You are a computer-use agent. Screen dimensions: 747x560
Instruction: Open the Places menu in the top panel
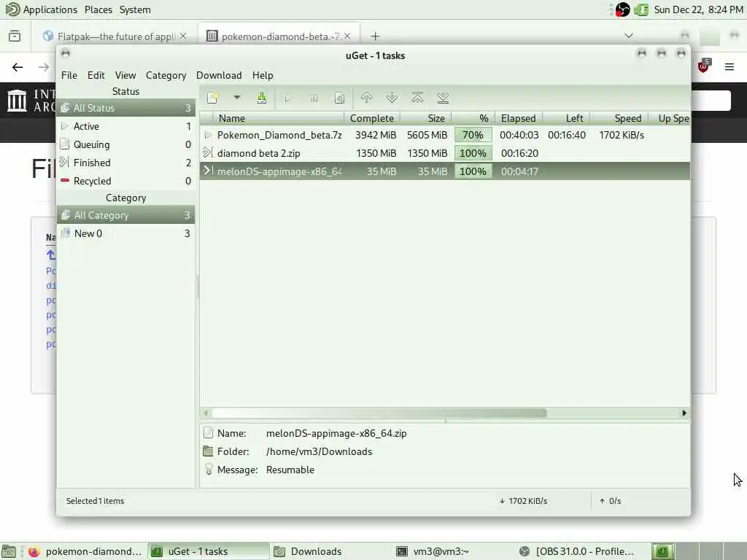pyautogui.click(x=98, y=9)
